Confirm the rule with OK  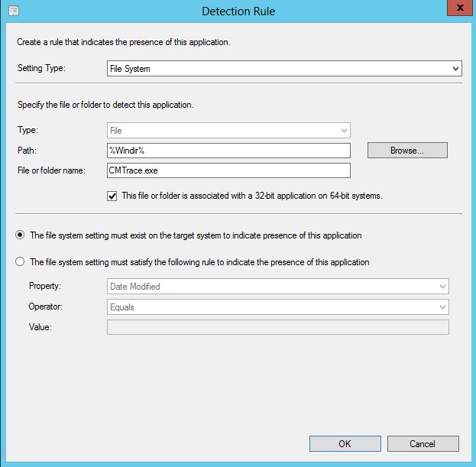(x=345, y=444)
